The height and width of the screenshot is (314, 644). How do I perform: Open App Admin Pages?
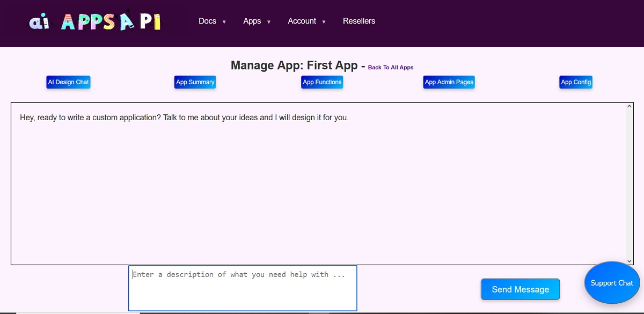449,82
